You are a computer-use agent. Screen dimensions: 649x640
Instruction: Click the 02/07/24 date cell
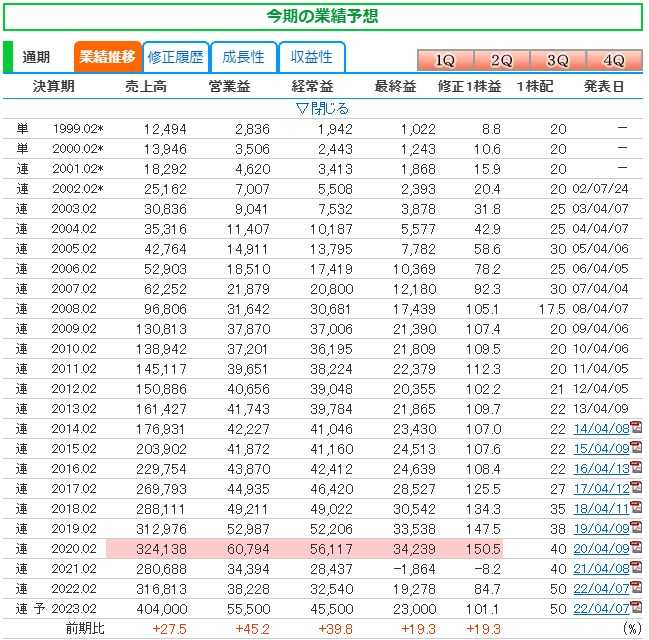601,189
